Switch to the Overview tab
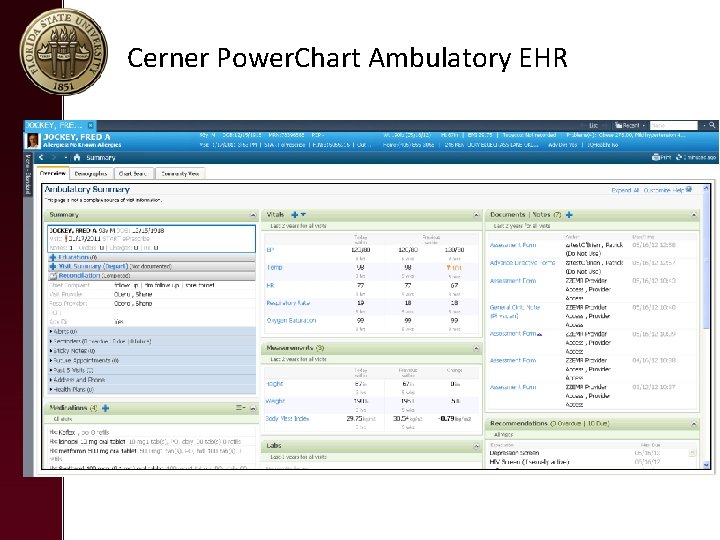 pyautogui.click(x=53, y=174)
